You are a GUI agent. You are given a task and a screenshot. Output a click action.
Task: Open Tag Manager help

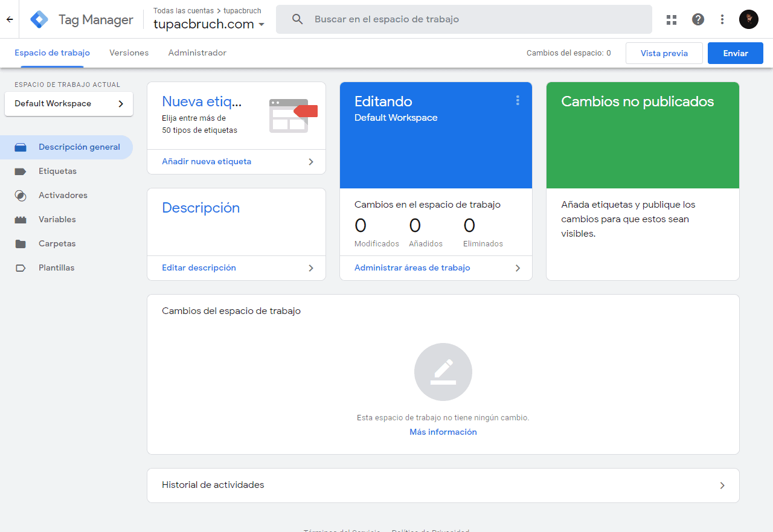[x=698, y=19]
